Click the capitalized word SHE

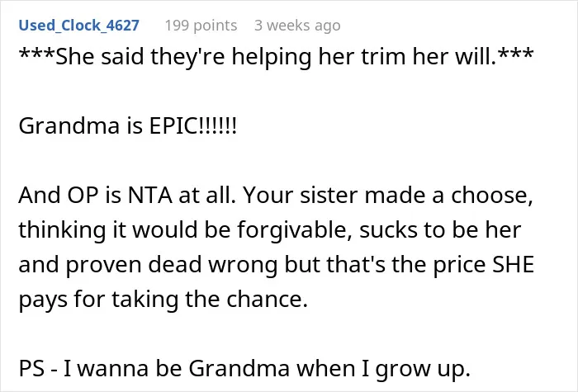tap(514, 265)
